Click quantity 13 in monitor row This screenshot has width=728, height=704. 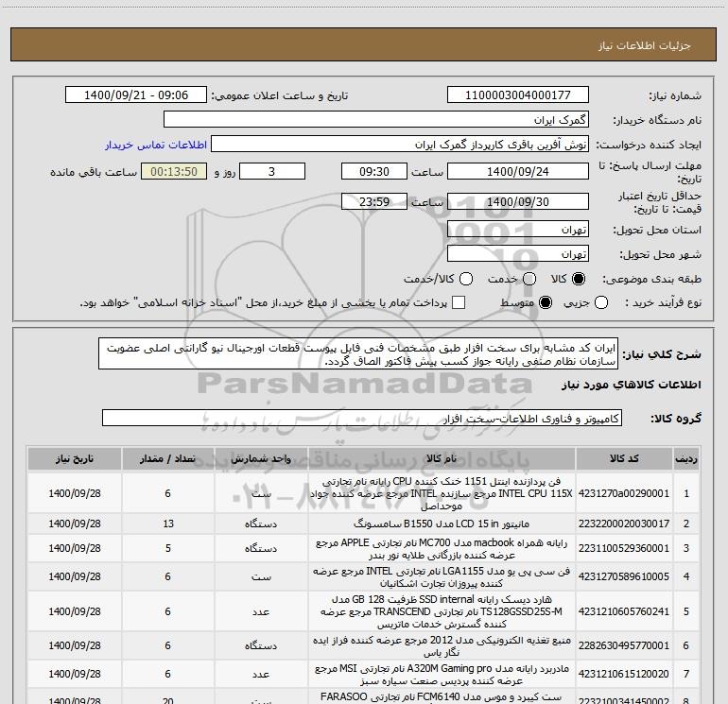(168, 524)
